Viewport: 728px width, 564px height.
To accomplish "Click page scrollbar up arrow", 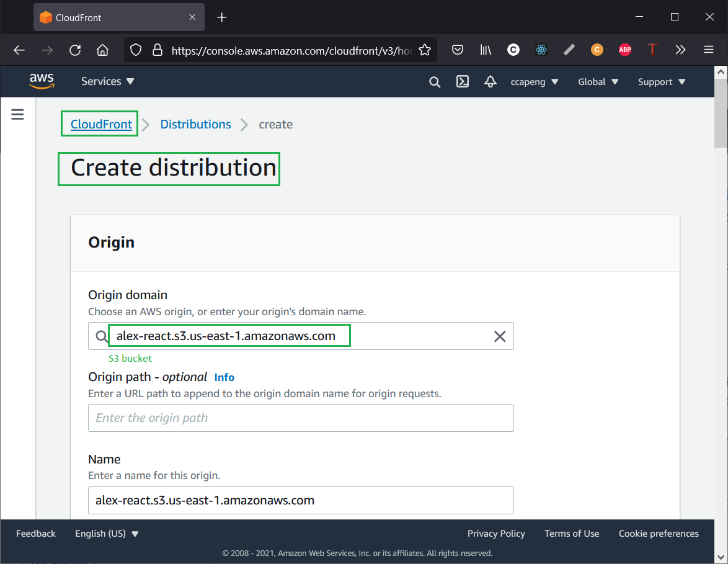I will coord(721,72).
